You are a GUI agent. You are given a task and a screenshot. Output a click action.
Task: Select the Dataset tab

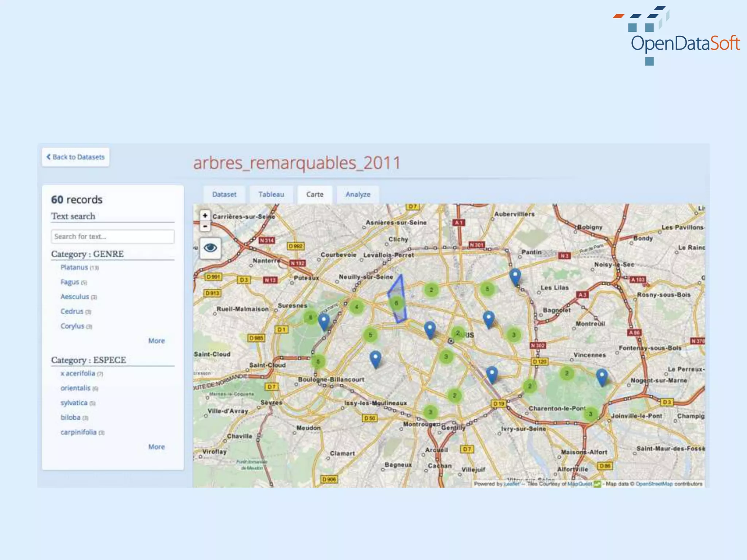224,194
